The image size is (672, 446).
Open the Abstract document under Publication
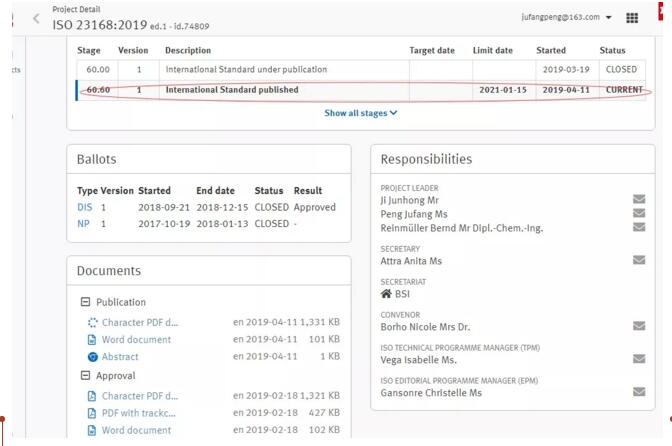click(120, 357)
